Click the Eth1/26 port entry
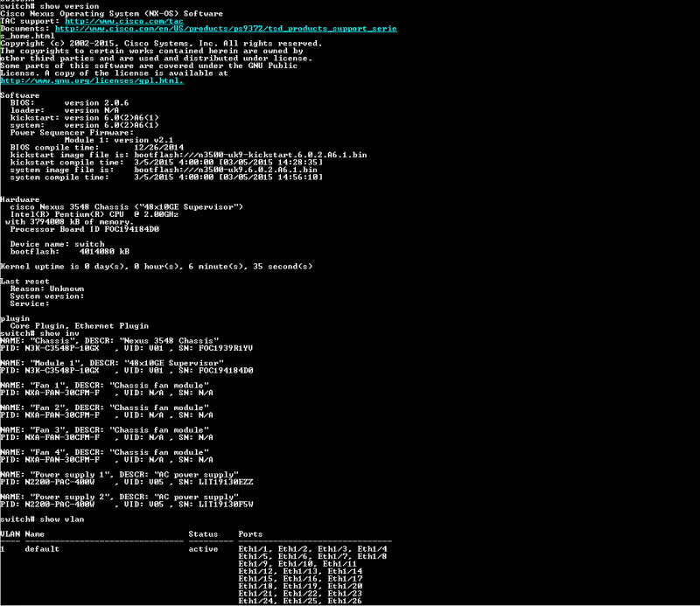 tap(345, 601)
